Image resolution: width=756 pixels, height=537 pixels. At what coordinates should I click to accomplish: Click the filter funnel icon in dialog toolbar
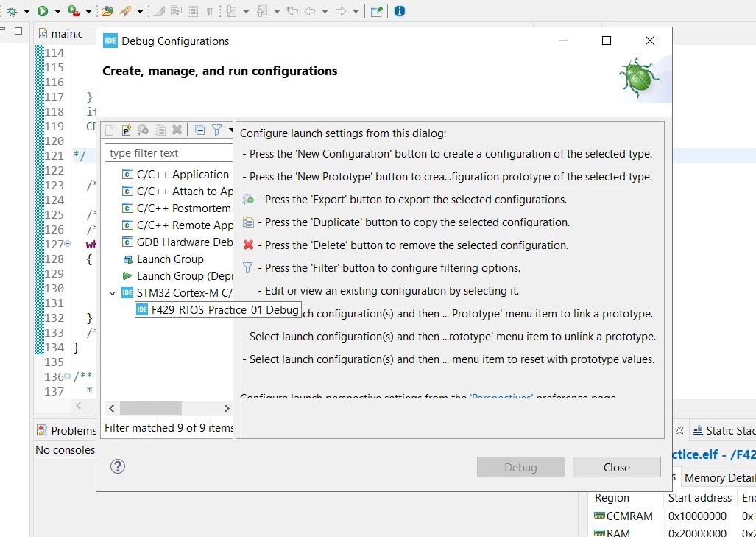(216, 130)
